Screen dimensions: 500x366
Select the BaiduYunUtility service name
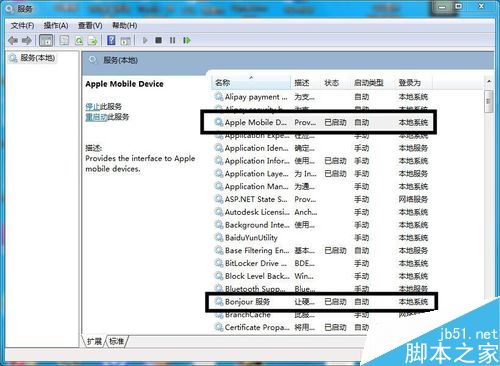point(251,238)
